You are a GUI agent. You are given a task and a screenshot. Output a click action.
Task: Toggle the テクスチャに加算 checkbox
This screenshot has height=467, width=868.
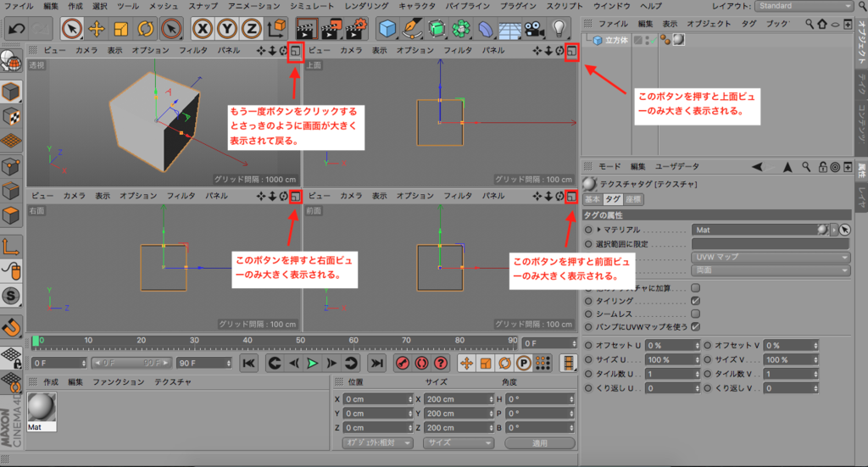pyautogui.click(x=695, y=287)
